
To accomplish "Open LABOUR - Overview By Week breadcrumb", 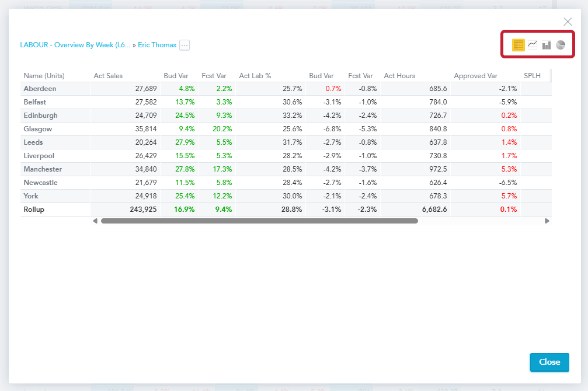I will [75, 45].
